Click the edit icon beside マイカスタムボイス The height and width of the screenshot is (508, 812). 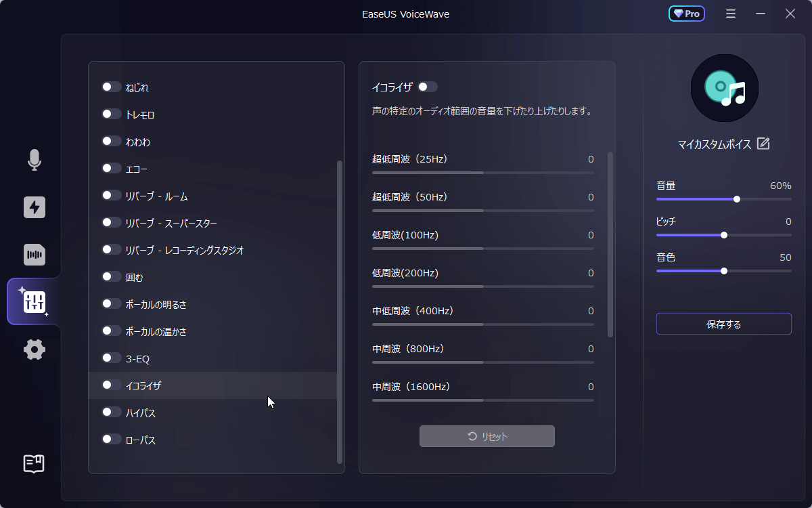763,144
